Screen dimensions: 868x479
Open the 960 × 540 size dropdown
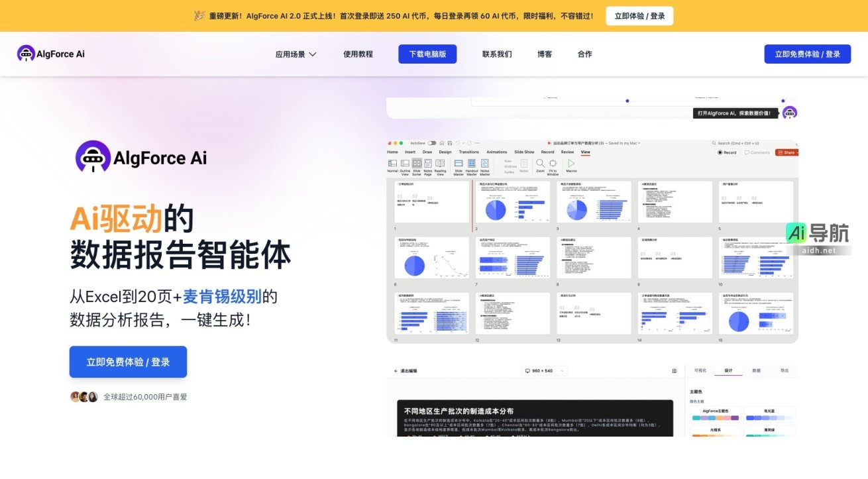(543, 370)
